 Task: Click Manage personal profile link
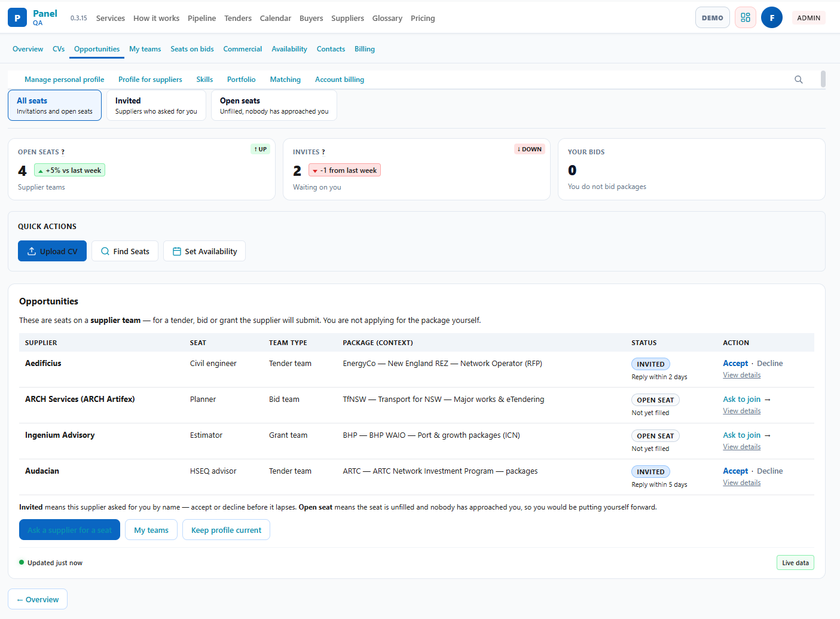(65, 80)
